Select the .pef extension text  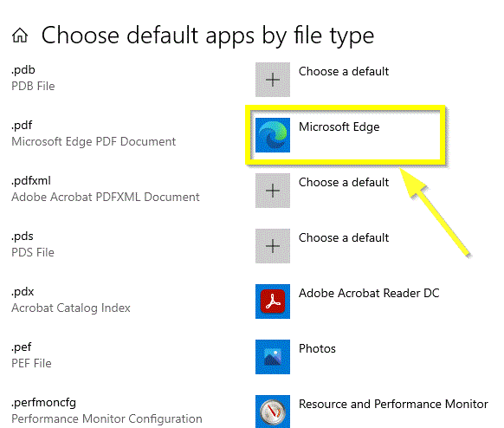click(21, 347)
